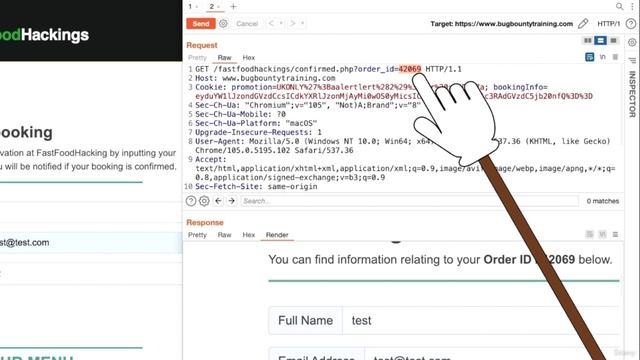Focus the request Search field
The width and height of the screenshot is (640, 360).
[409, 201]
